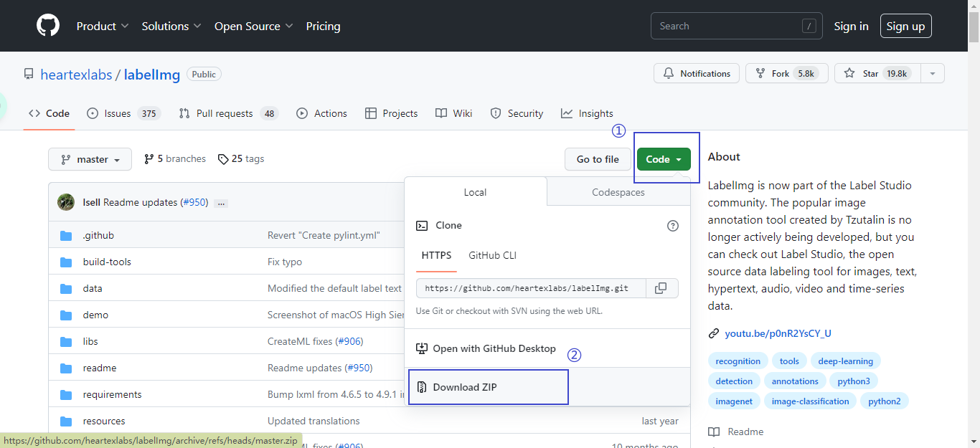Expand the commit message ellipsis

coord(221,203)
